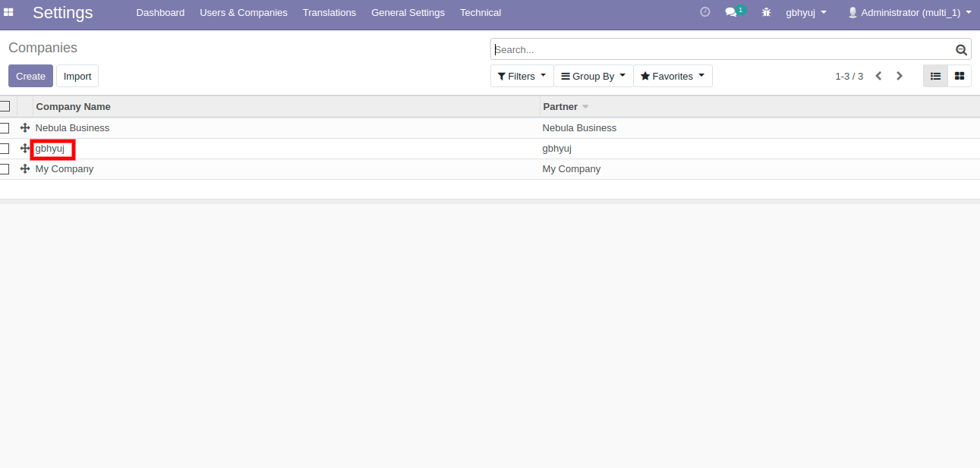Image resolution: width=980 pixels, height=468 pixels.
Task: Open Users & Companies menu
Action: [x=243, y=12]
